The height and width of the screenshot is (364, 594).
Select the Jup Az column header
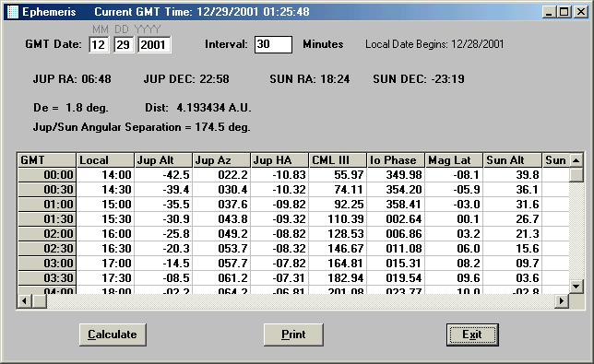pos(221,160)
